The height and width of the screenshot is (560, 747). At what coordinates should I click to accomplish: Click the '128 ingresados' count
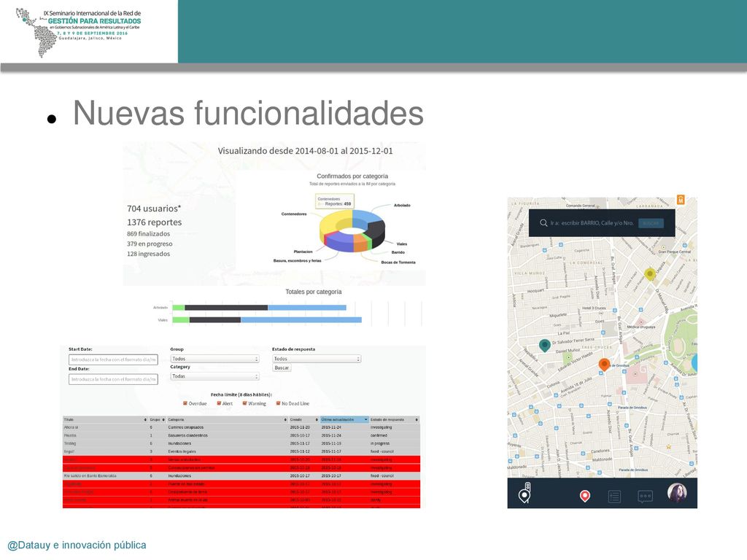point(148,254)
